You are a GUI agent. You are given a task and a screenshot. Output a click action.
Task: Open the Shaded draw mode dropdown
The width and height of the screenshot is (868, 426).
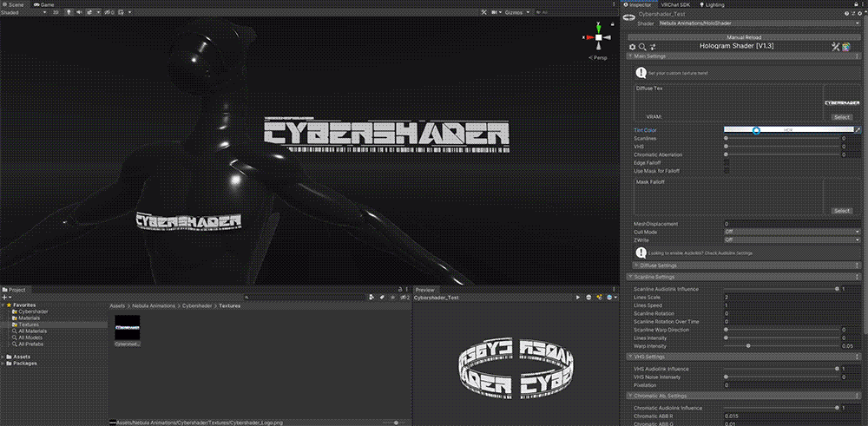click(x=23, y=11)
